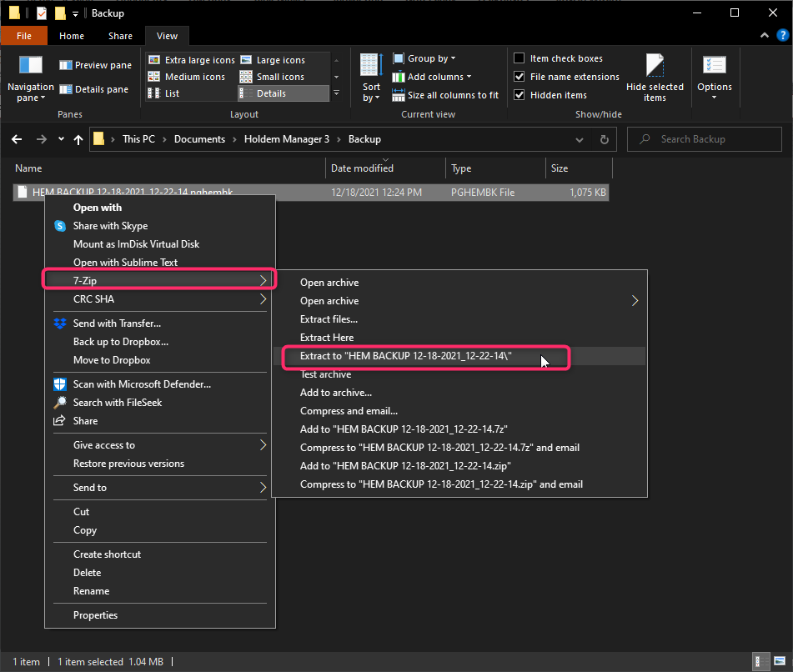Switch layout to Small icons

[x=273, y=77]
